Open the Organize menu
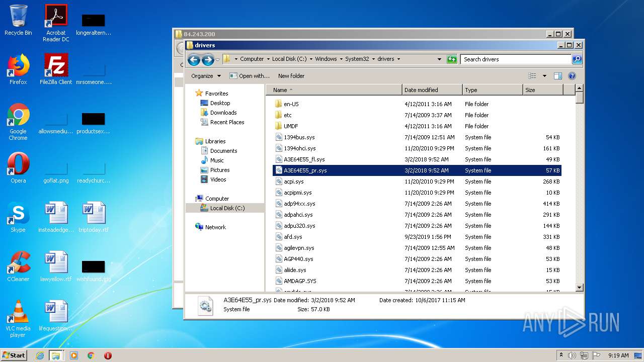The width and height of the screenshot is (644, 362). [x=206, y=76]
